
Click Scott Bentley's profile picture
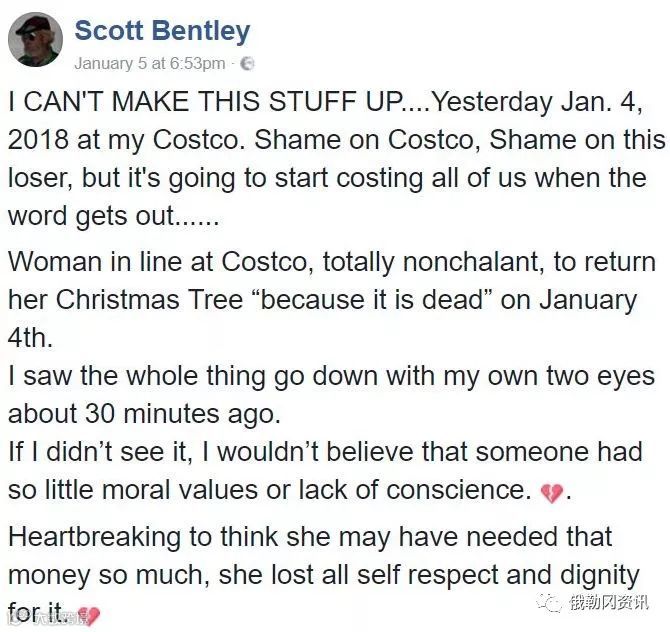(35, 39)
